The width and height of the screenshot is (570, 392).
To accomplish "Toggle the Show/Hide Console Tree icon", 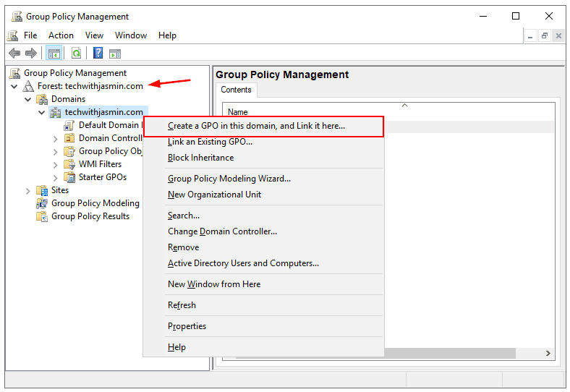I will [54, 54].
